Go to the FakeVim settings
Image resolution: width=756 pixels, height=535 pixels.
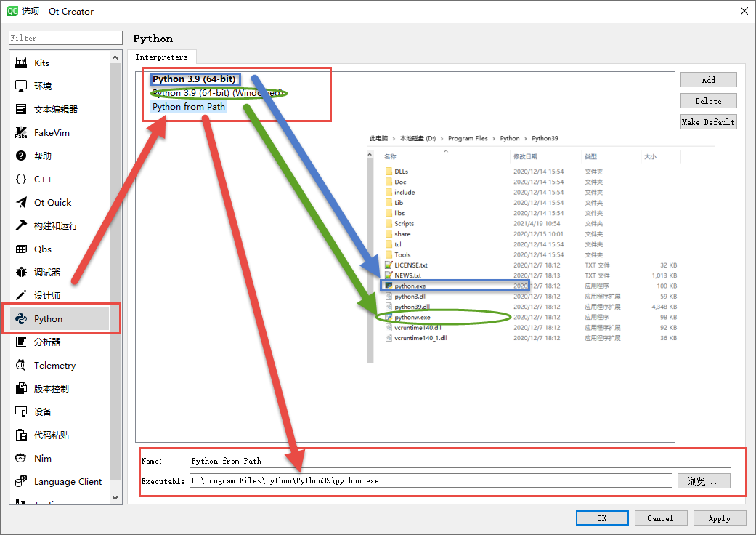pyautogui.click(x=60, y=133)
